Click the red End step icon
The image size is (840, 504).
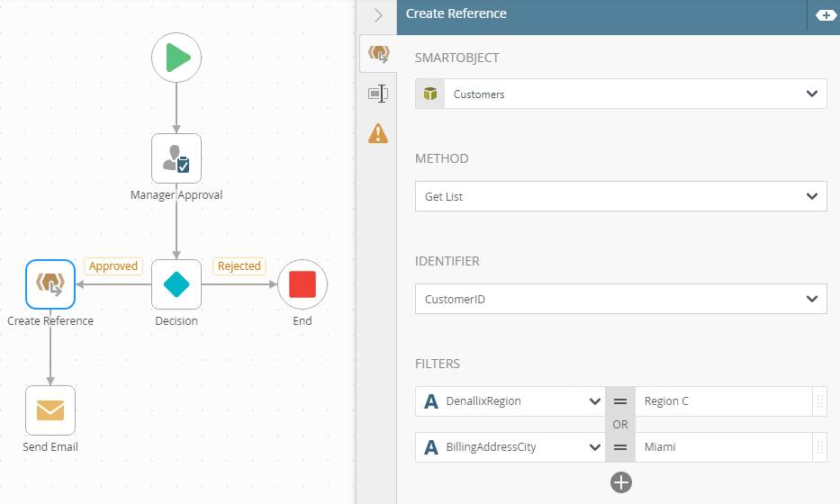coord(303,284)
